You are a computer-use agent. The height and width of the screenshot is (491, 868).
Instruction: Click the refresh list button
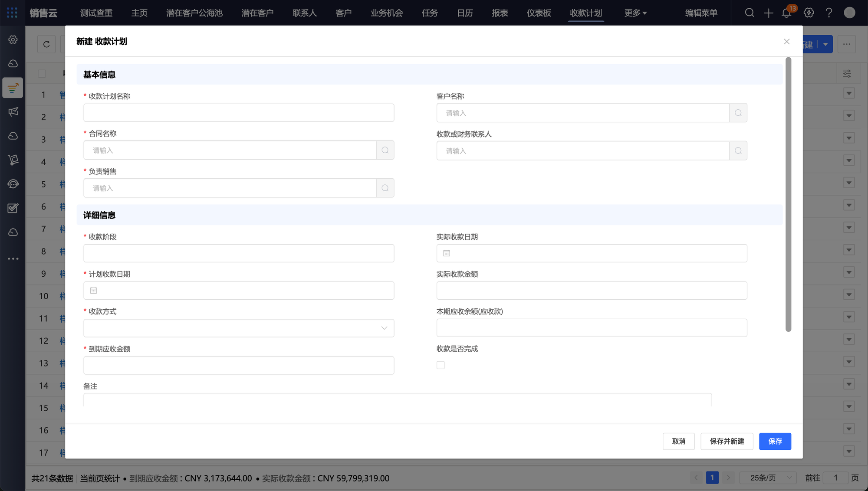(x=46, y=44)
